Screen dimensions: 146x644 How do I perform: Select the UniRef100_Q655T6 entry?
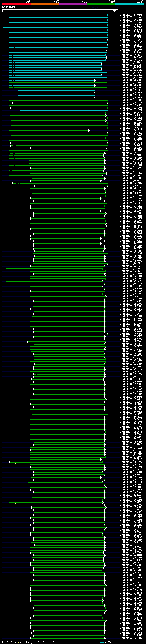(x=131, y=103)
